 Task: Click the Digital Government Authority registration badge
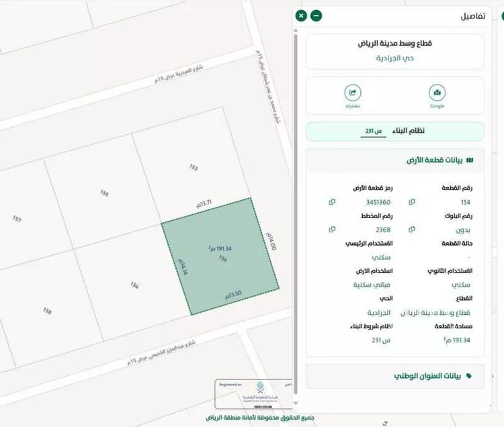253,394
